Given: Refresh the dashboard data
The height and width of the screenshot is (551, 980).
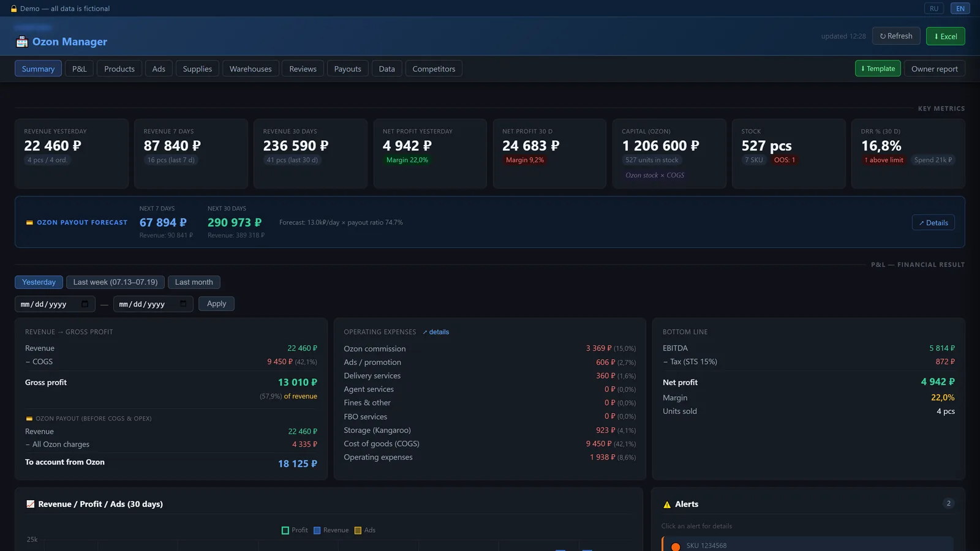Looking at the screenshot, I should point(896,36).
